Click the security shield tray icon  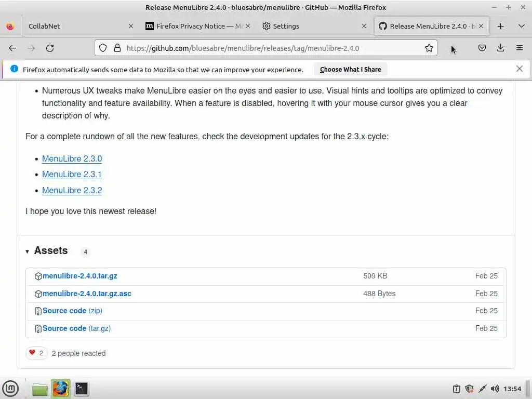pos(469,389)
